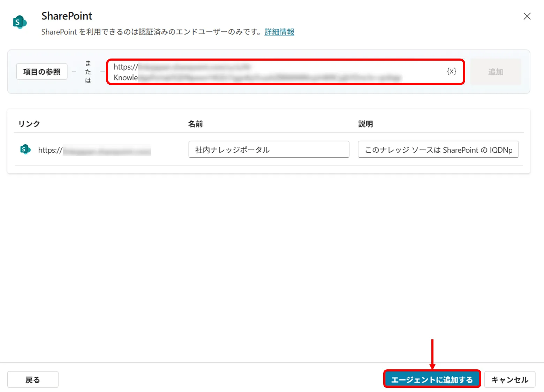The width and height of the screenshot is (544, 392).
Task: Cancel the dialog with キャンセル
Action: [509, 379]
